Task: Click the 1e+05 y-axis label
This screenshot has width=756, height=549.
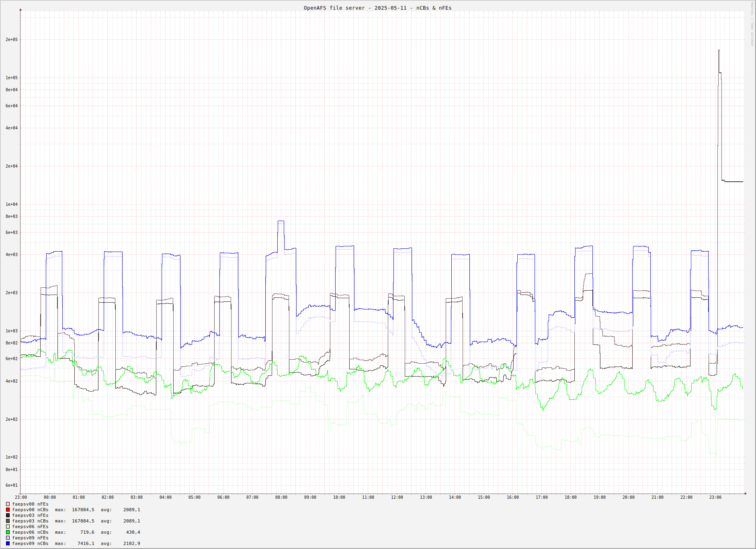Action: pyautogui.click(x=12, y=78)
